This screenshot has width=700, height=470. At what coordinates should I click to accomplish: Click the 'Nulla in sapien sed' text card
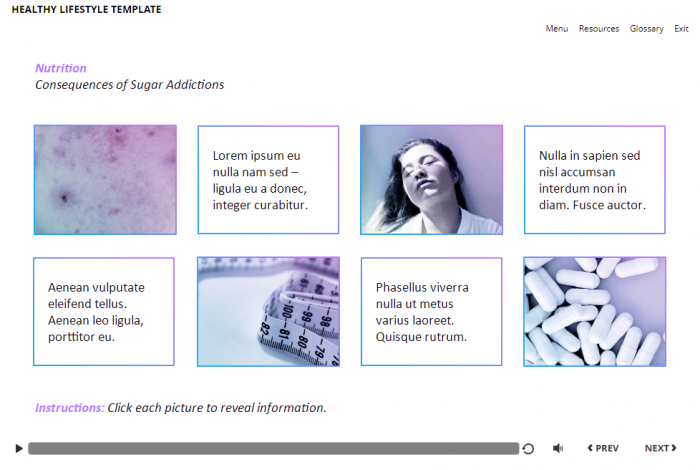(x=595, y=179)
